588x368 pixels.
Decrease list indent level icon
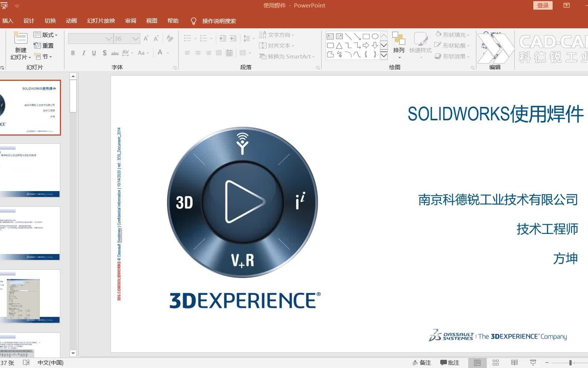(223, 38)
